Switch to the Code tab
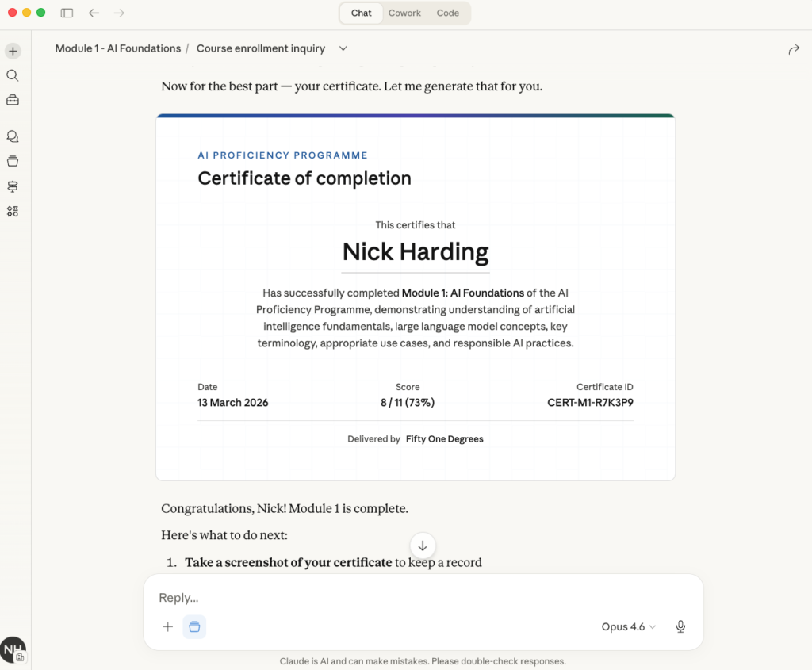 (x=448, y=13)
